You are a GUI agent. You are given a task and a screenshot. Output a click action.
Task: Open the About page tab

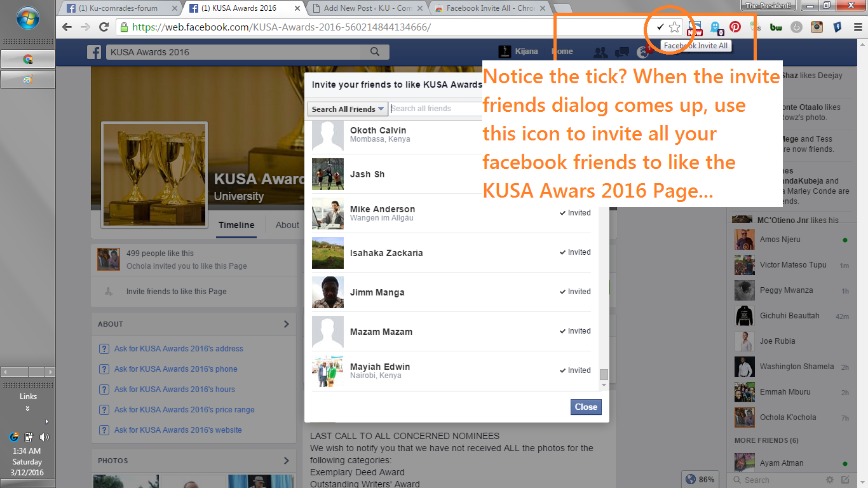287,225
